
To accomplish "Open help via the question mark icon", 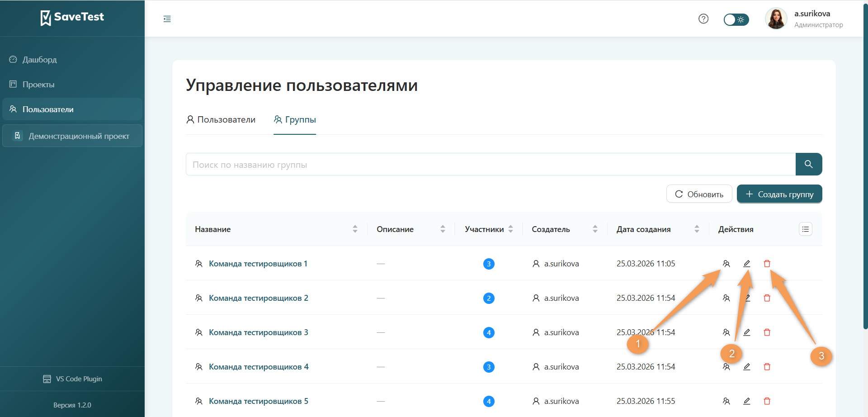I will click(x=703, y=19).
